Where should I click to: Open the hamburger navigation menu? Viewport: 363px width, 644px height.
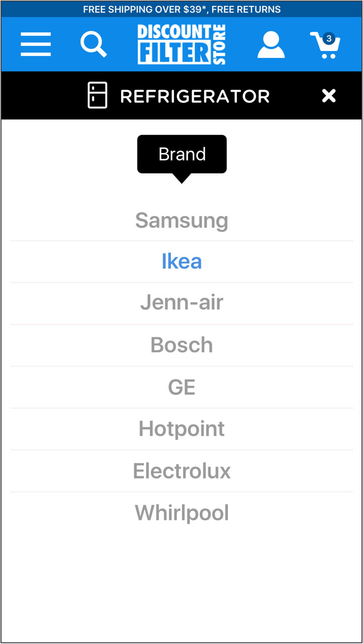click(36, 44)
